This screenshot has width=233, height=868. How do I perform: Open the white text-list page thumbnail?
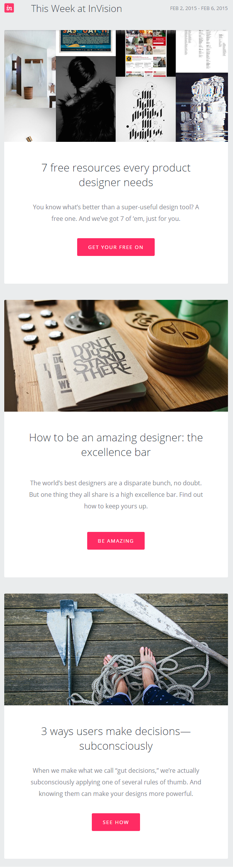pyautogui.click(x=202, y=51)
